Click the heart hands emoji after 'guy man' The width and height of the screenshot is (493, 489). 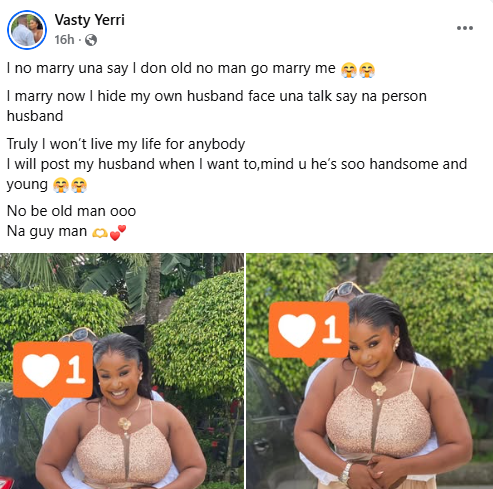click(x=100, y=232)
